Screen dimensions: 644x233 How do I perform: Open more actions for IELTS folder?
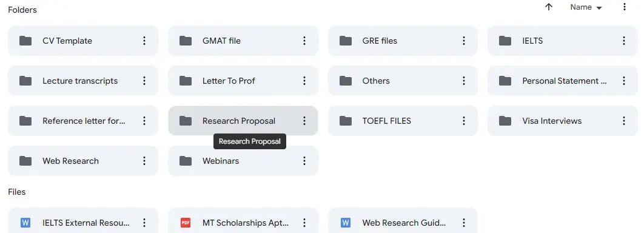point(624,41)
